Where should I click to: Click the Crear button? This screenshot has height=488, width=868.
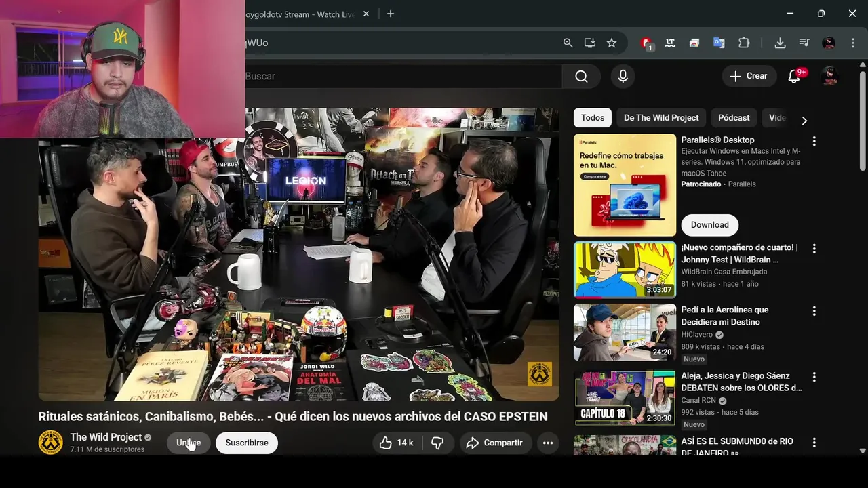pos(749,76)
